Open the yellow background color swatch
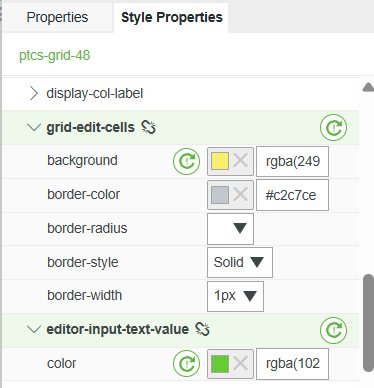The height and width of the screenshot is (388, 374). (220, 161)
